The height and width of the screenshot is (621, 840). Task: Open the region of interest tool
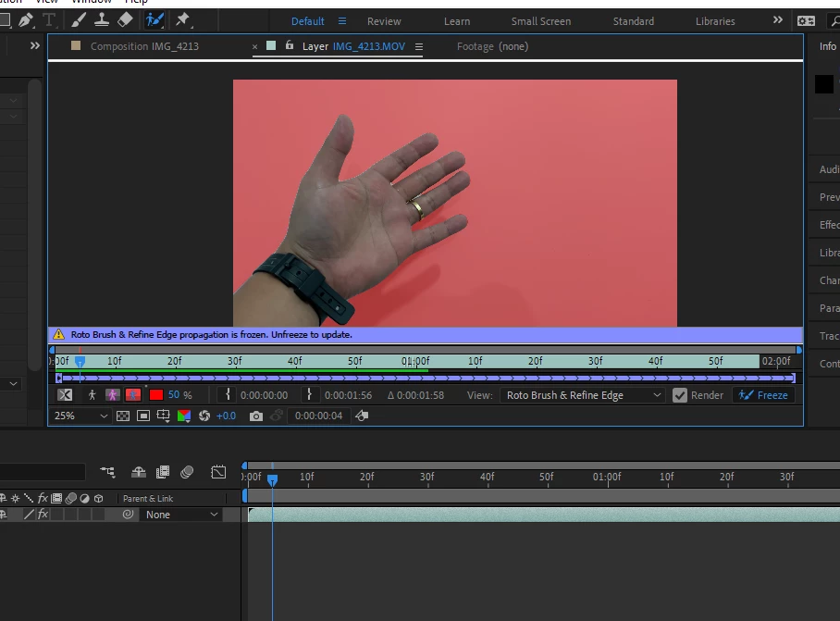[x=164, y=416]
